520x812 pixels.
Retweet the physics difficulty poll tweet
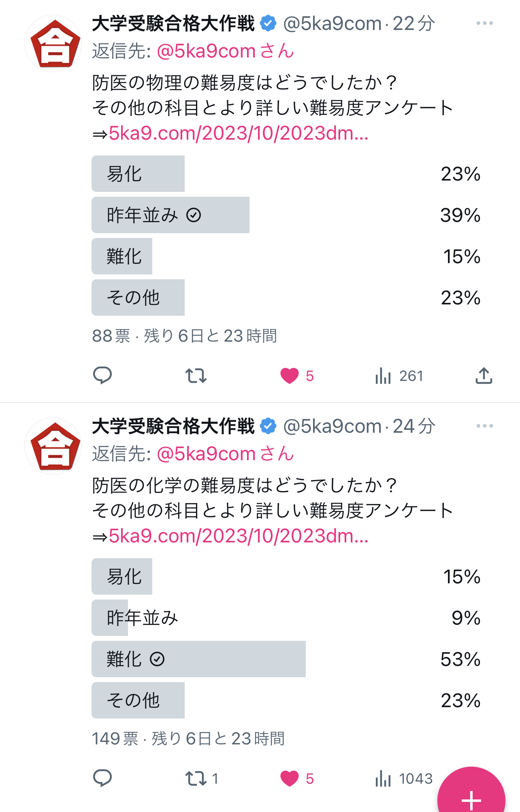pos(196,376)
